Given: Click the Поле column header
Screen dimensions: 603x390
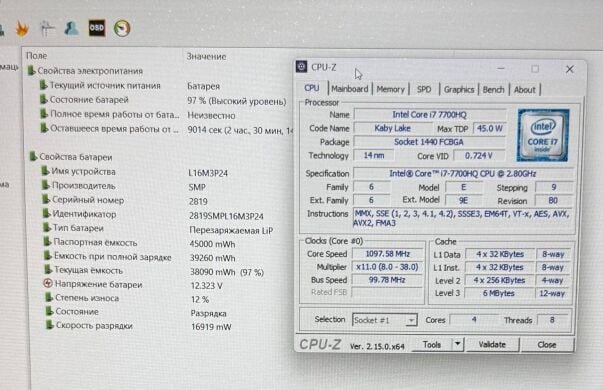Looking at the screenshot, I should coord(37,56).
